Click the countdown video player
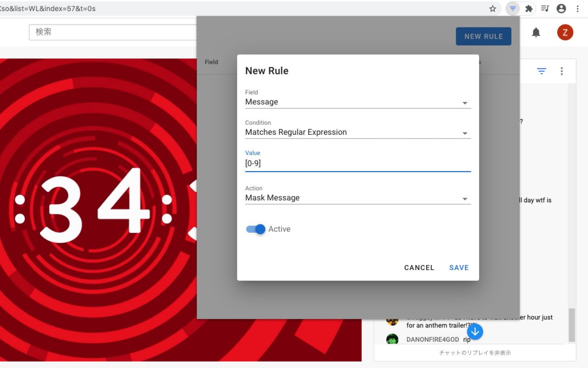This screenshot has width=588, height=368. point(181,210)
